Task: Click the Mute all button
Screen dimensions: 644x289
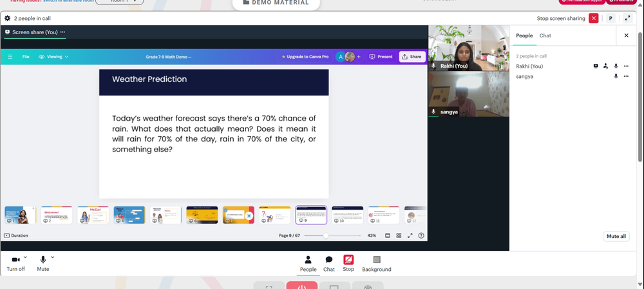Action: pos(616,236)
